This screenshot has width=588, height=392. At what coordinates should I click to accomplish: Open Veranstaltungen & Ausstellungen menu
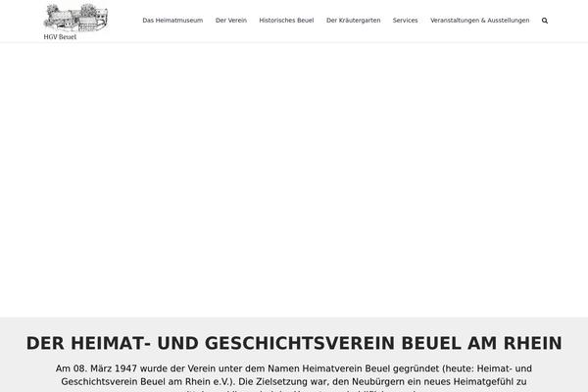tap(479, 21)
